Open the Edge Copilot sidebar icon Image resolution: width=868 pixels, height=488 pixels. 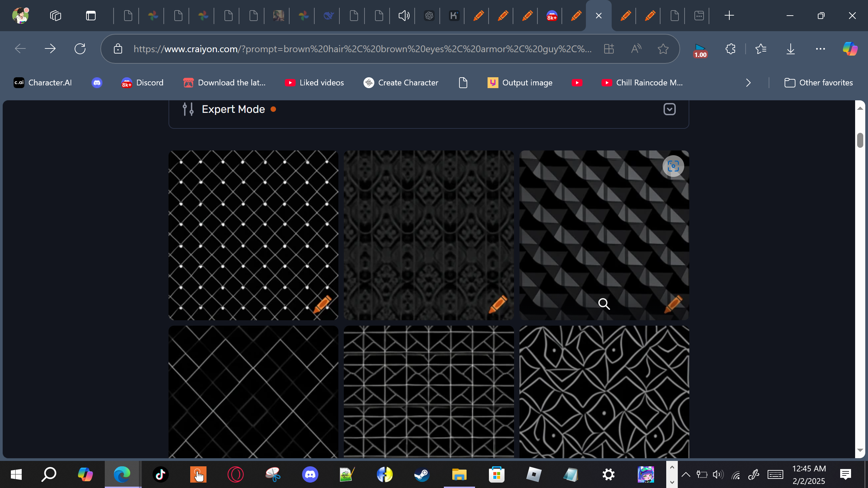tap(850, 49)
